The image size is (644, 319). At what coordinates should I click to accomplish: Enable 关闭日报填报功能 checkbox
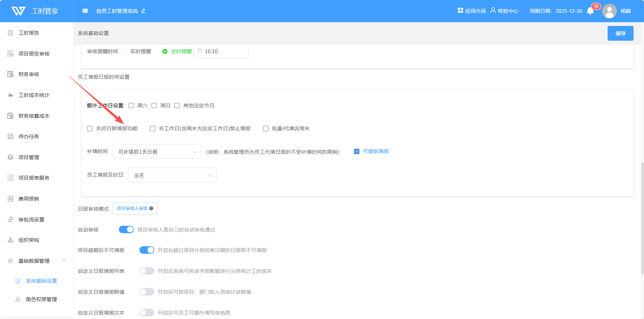[90, 129]
